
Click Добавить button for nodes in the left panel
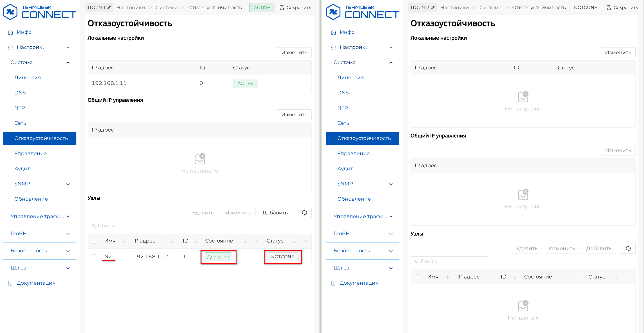[275, 213]
